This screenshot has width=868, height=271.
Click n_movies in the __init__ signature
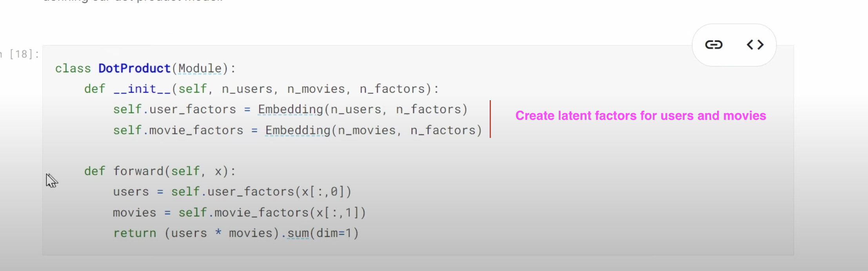316,89
